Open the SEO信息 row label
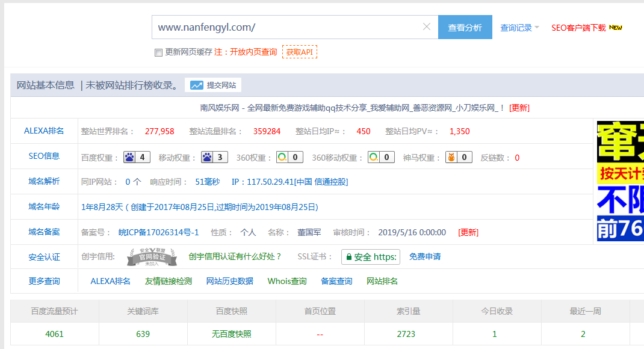This screenshot has width=644, height=349. [x=44, y=156]
